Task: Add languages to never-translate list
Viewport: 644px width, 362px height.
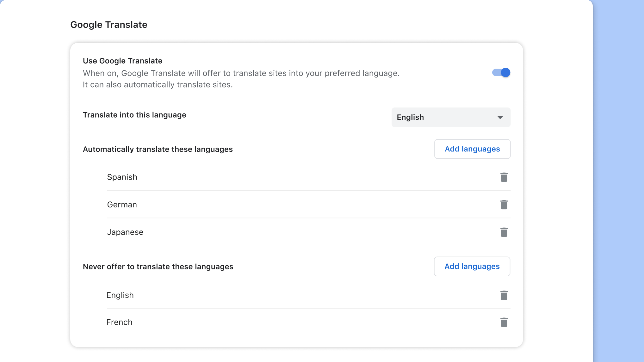Action: (472, 266)
